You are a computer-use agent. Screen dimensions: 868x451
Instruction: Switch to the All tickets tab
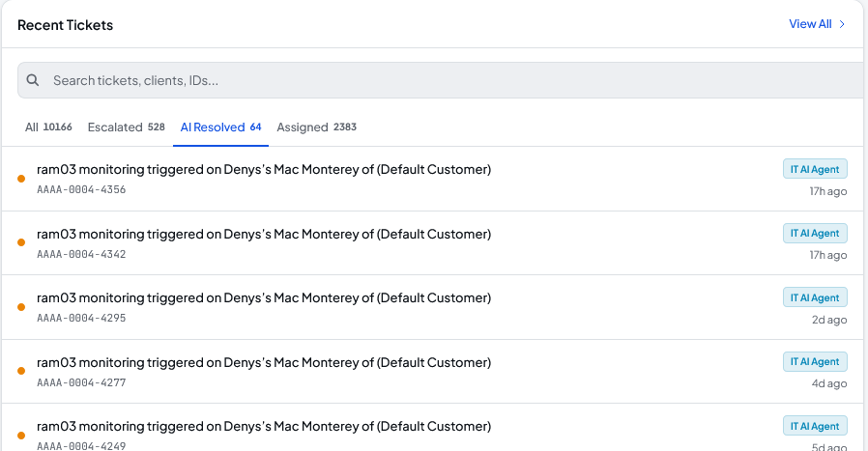coord(48,127)
